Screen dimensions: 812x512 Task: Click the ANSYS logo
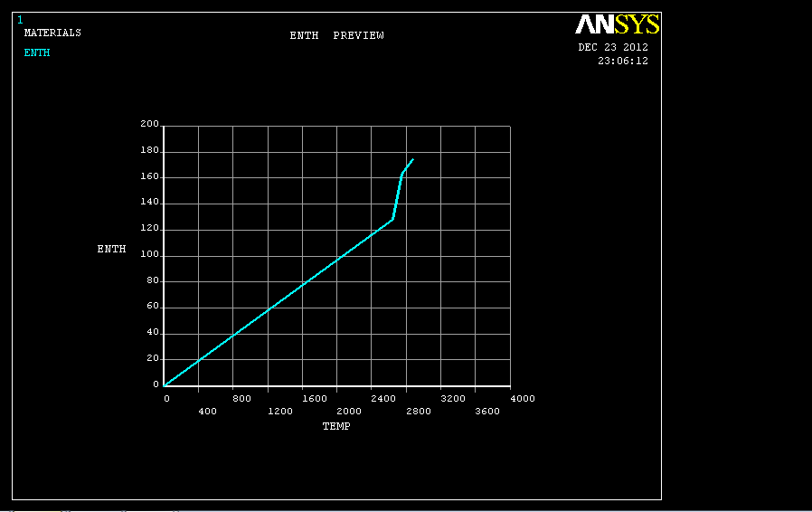618,24
